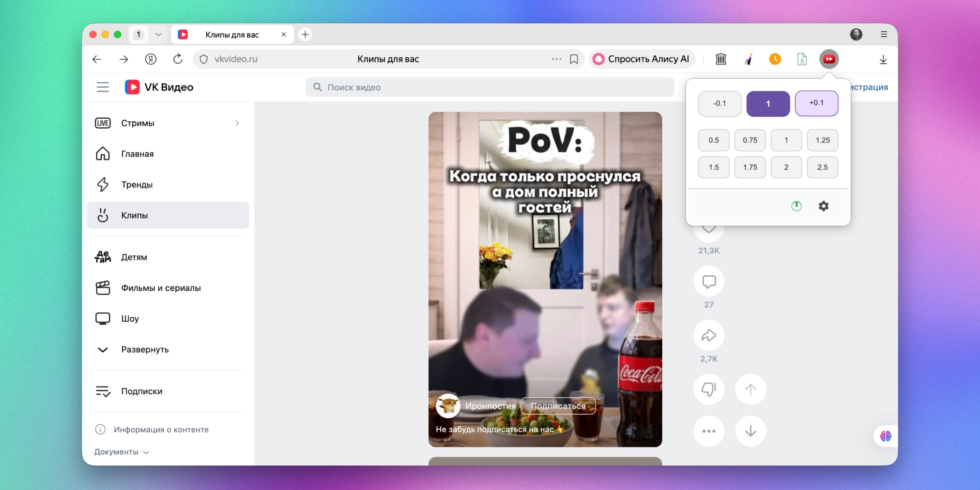Toggle the extension power button
Viewport: 980px width, 490px height.
pos(797,206)
